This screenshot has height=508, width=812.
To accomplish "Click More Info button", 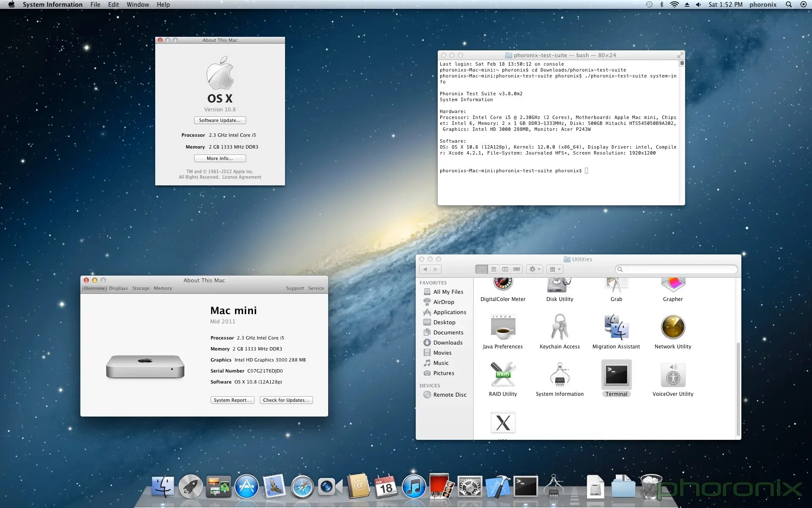I will point(220,158).
